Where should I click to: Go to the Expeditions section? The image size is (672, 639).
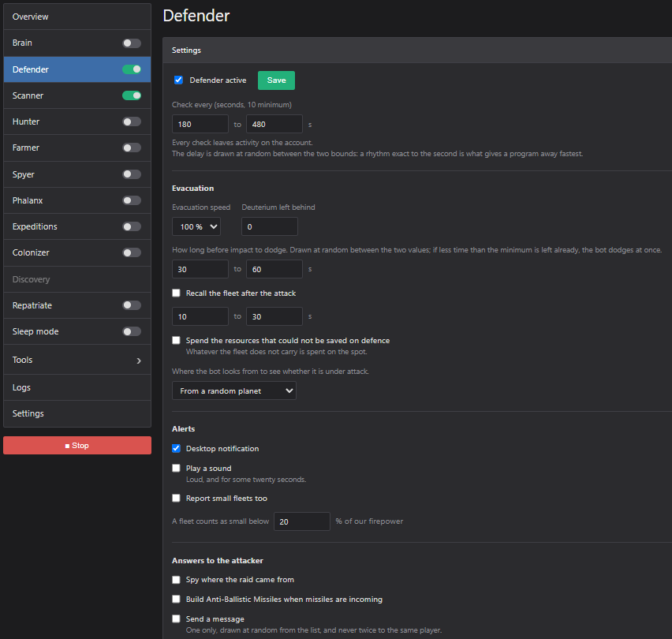(35, 226)
